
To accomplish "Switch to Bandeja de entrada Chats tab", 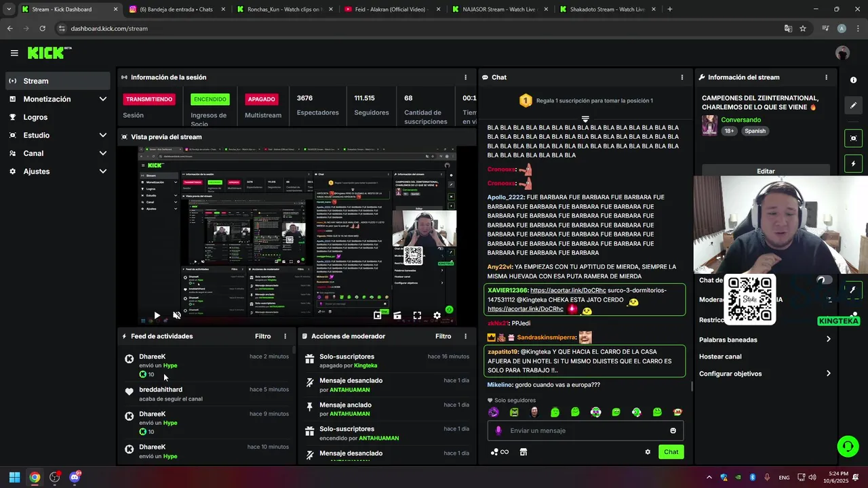I will coord(178,9).
